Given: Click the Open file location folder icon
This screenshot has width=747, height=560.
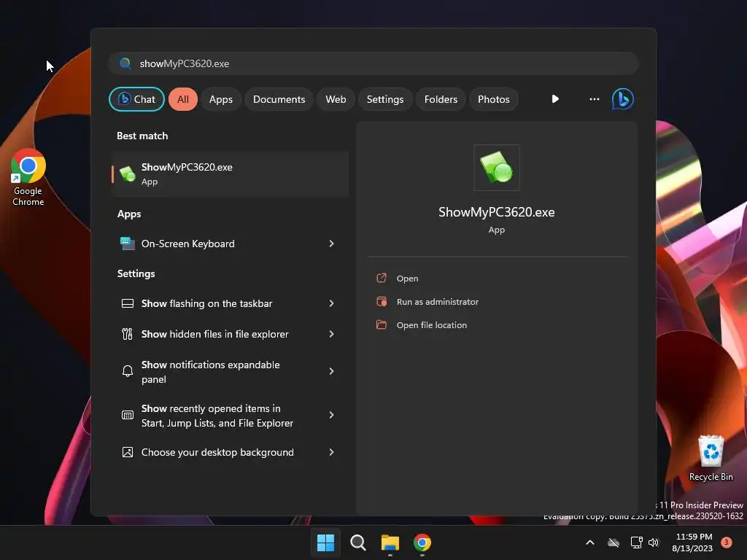Looking at the screenshot, I should (x=382, y=324).
